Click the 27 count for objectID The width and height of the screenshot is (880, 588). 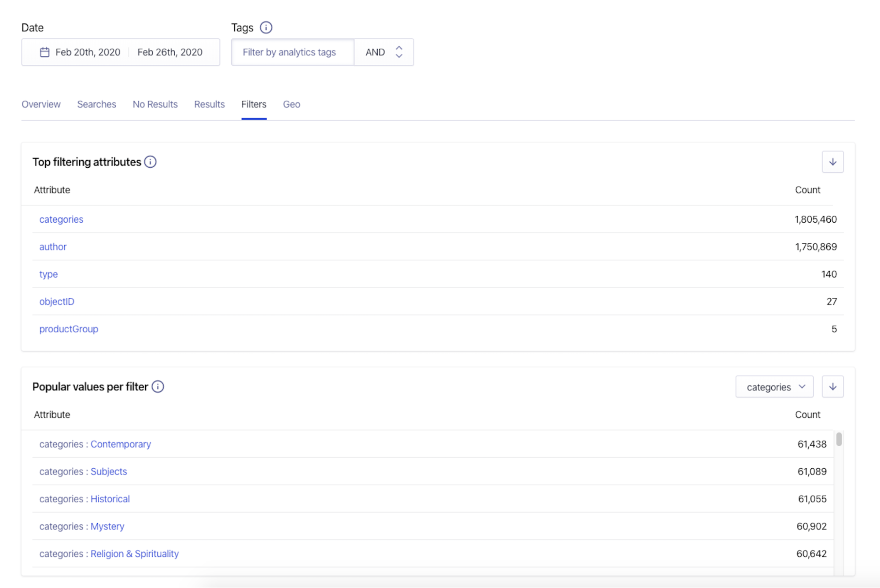832,301
